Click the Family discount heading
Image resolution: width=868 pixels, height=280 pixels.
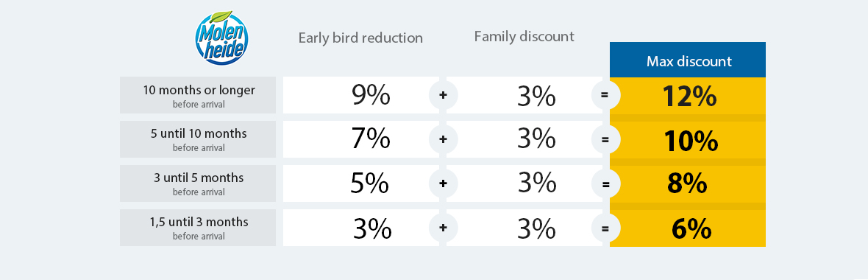point(524,37)
